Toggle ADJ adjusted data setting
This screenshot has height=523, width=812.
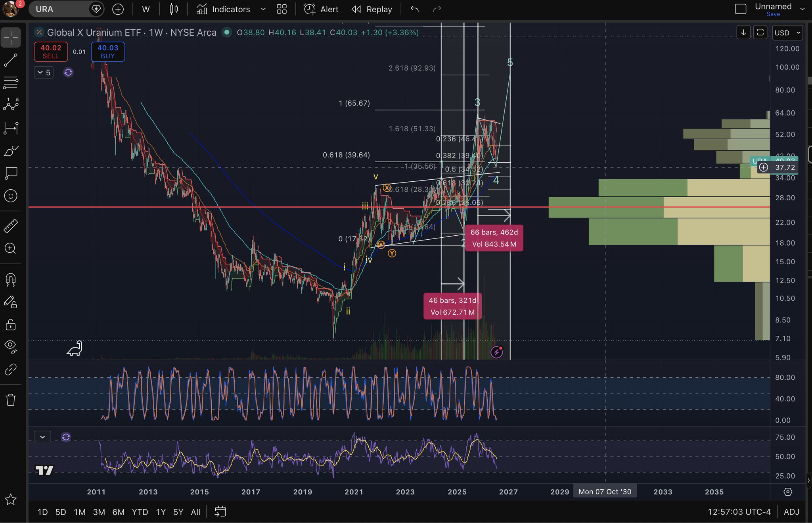click(x=791, y=512)
